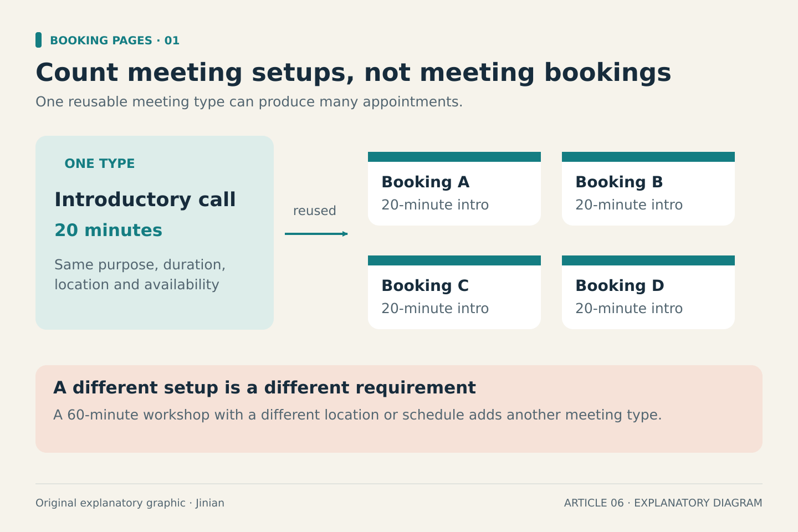798x532 pixels.
Task: Open the Booking C card
Action: click(454, 292)
